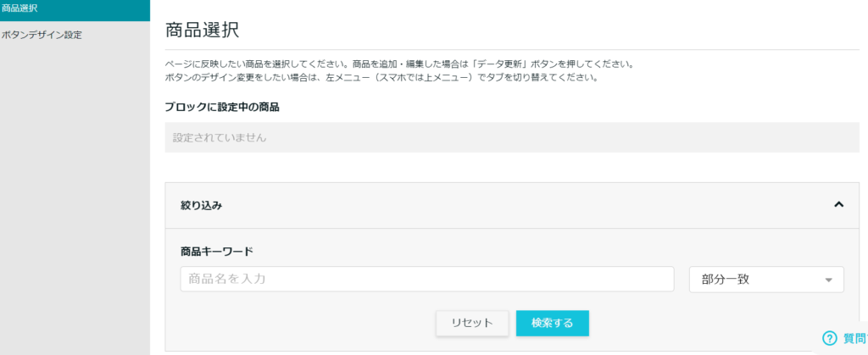The height and width of the screenshot is (355, 868).
Task: Collapse the 絞り込み panel chevron
Action: pyautogui.click(x=839, y=204)
